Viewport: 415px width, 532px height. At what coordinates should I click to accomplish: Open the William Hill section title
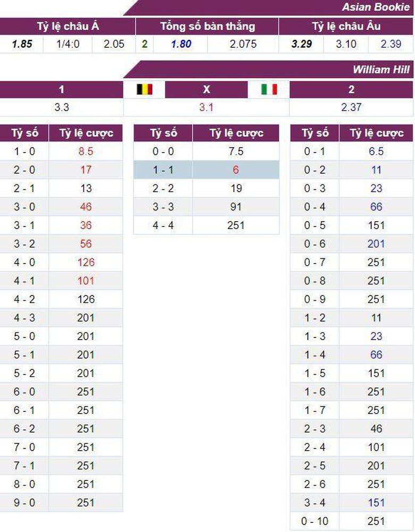click(x=381, y=70)
